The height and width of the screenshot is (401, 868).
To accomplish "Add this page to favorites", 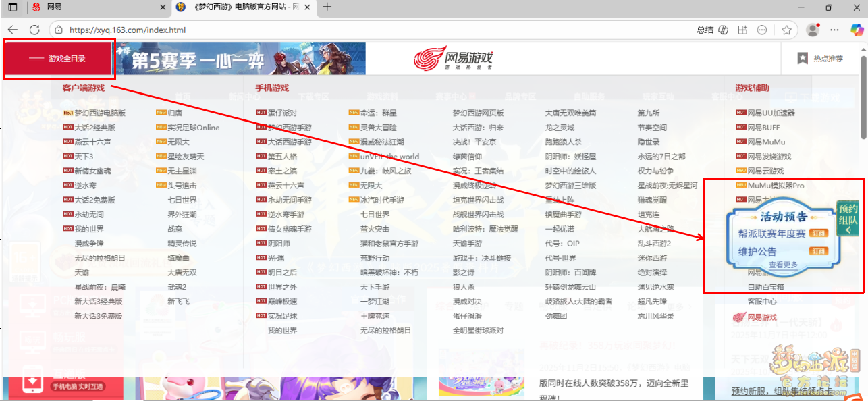I will click(x=786, y=30).
